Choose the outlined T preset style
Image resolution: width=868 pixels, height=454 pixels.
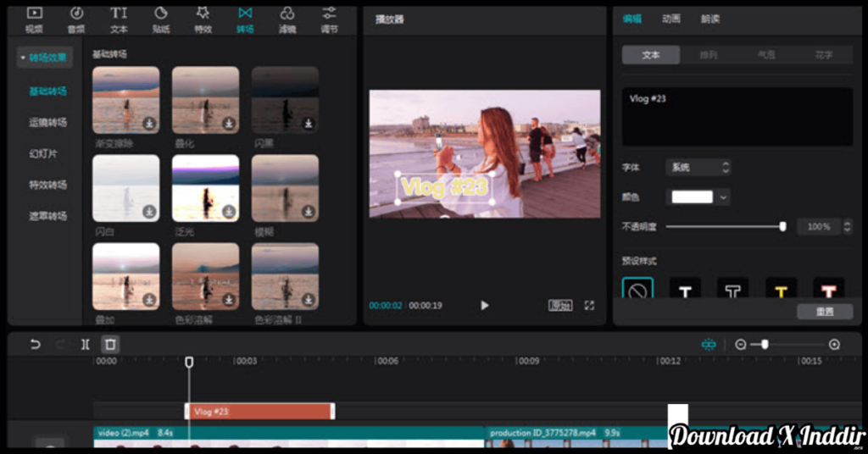tap(733, 289)
